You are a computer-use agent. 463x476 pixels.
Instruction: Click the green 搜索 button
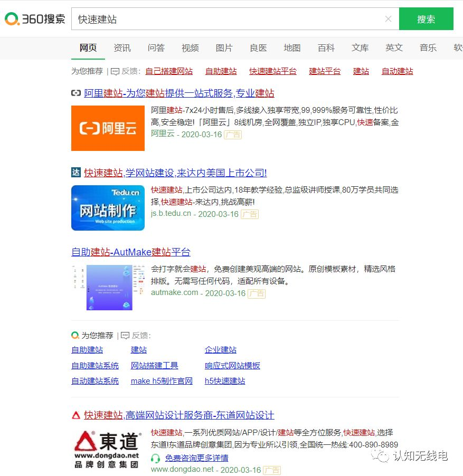coord(426,19)
